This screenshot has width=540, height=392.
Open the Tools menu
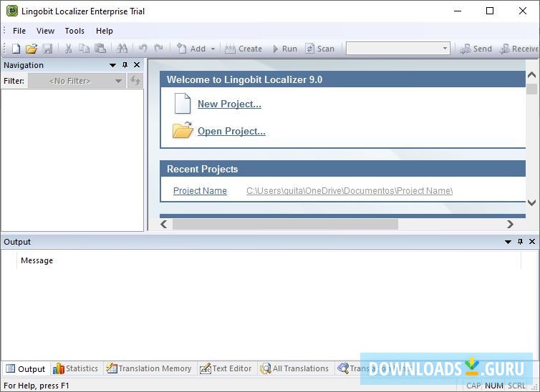coord(74,31)
